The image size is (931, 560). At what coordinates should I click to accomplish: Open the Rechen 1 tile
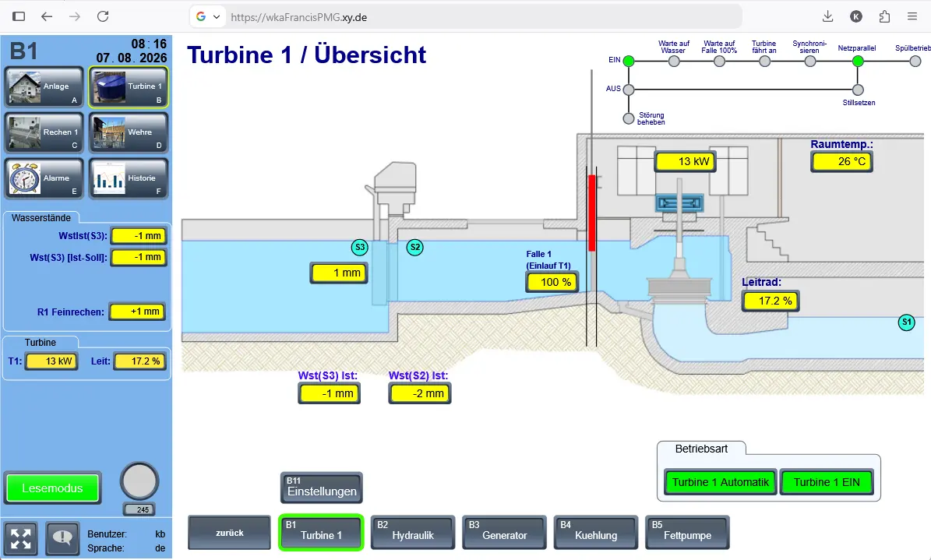44,132
